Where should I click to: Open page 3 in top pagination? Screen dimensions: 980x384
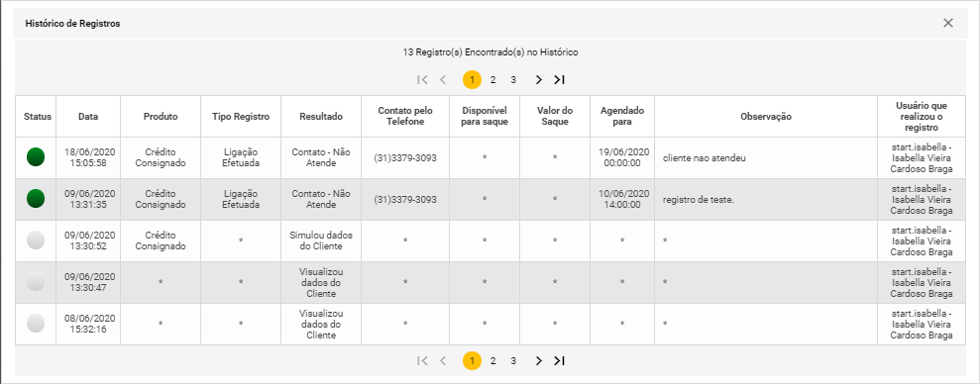pos(513,80)
